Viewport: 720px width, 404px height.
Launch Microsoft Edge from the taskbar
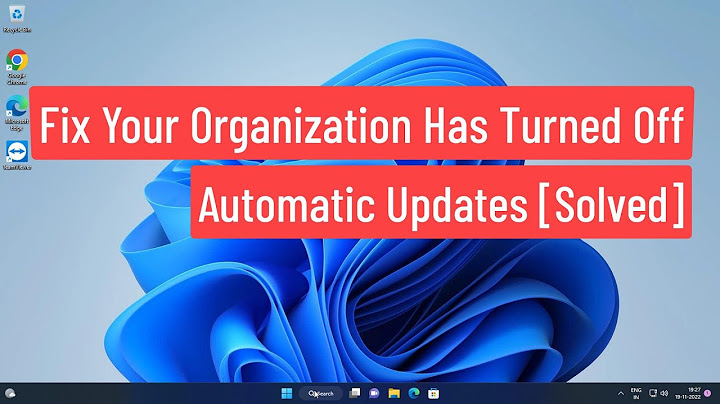(414, 393)
